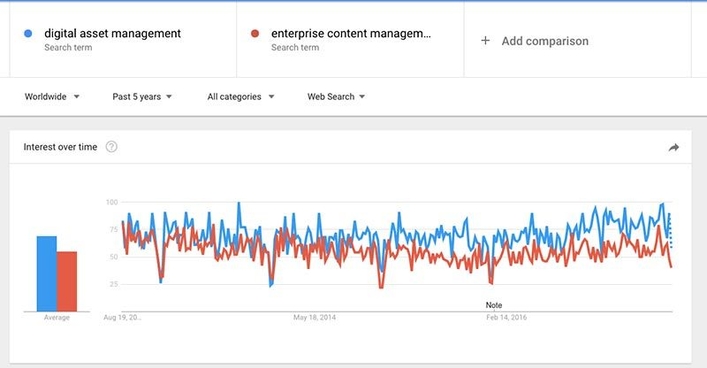Open the Worldwide region dropdown

(52, 97)
